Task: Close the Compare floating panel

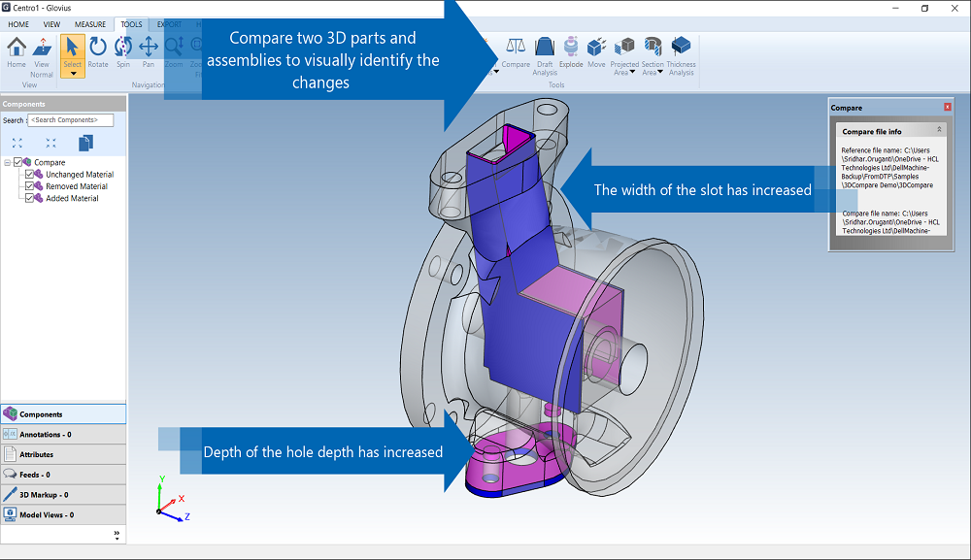Action: pyautogui.click(x=947, y=107)
